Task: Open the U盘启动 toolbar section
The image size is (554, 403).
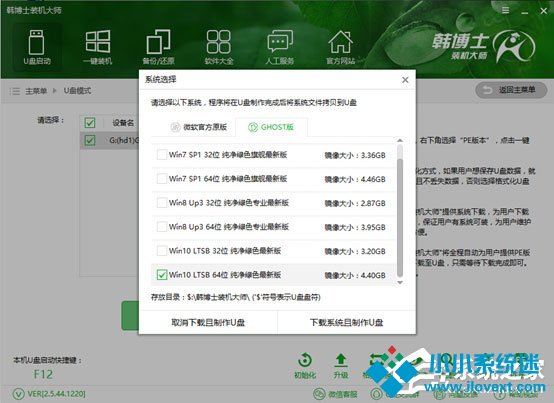Action: click(x=37, y=46)
